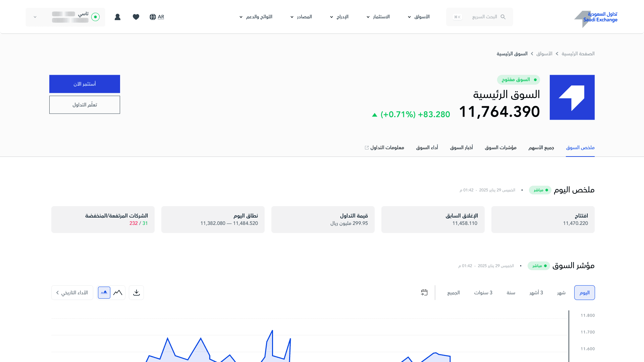Screen dimensions: 644x362
Task: Open the date range calendar icon
Action: point(424,293)
